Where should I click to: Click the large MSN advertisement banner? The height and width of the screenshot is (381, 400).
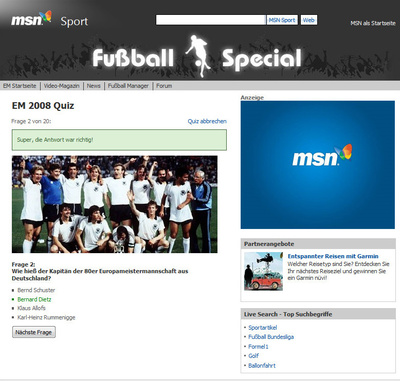coord(318,165)
